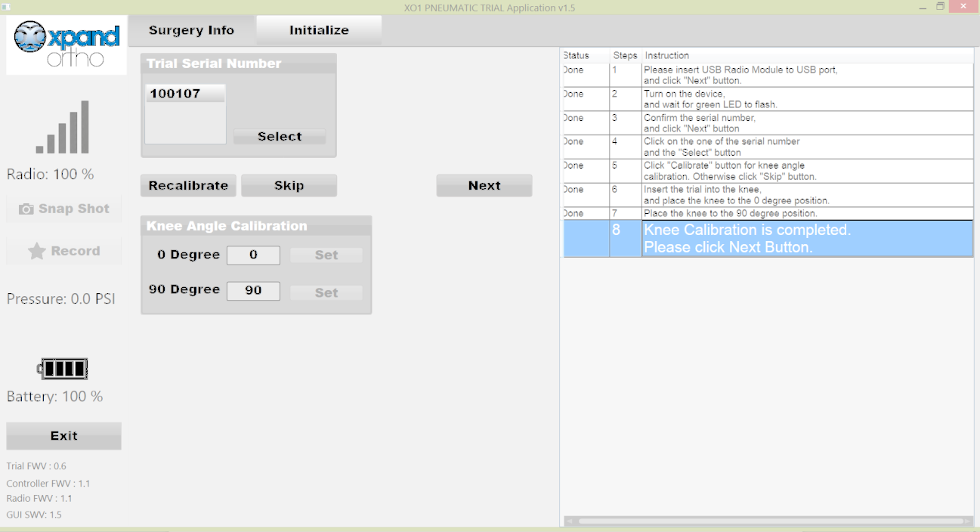Set the 90 Degree calibration

tap(326, 292)
